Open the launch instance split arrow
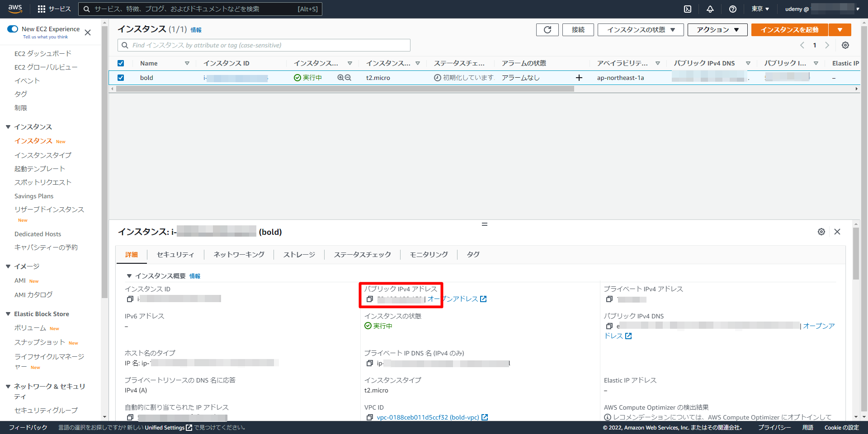The image size is (868, 434). tap(840, 30)
